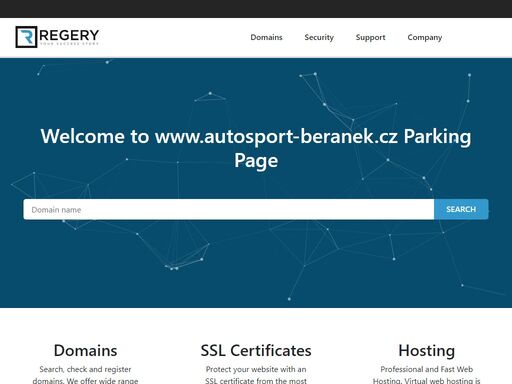
Task: Select the SSL Certificates heading
Action: point(256,350)
